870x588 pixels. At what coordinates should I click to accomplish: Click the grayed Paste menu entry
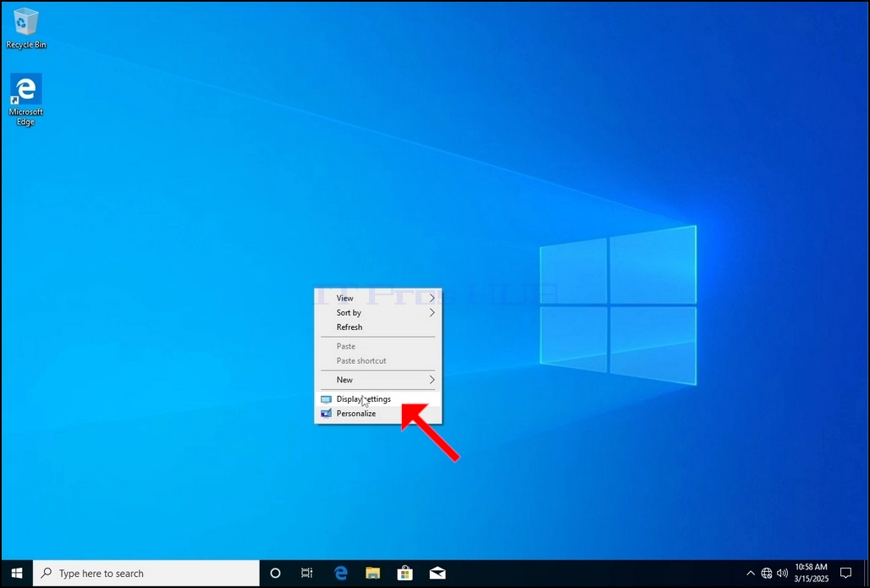point(378,346)
